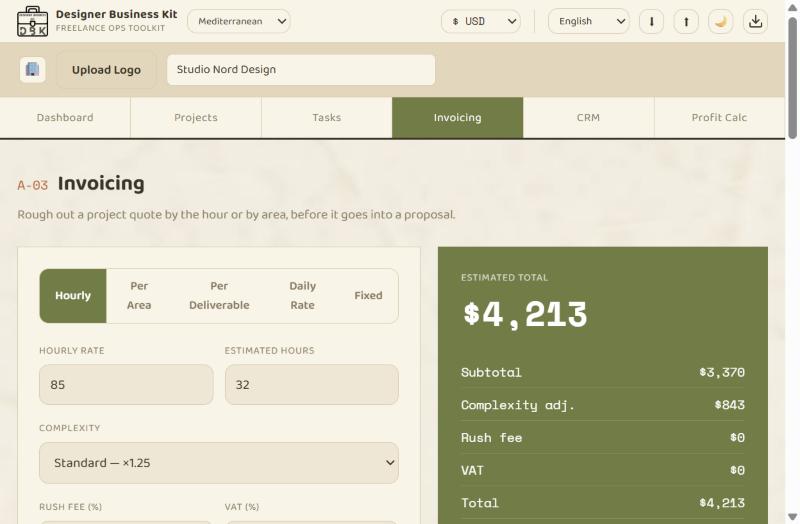Click the Estimated Hours field showing 32
The height and width of the screenshot is (524, 800).
(x=312, y=385)
